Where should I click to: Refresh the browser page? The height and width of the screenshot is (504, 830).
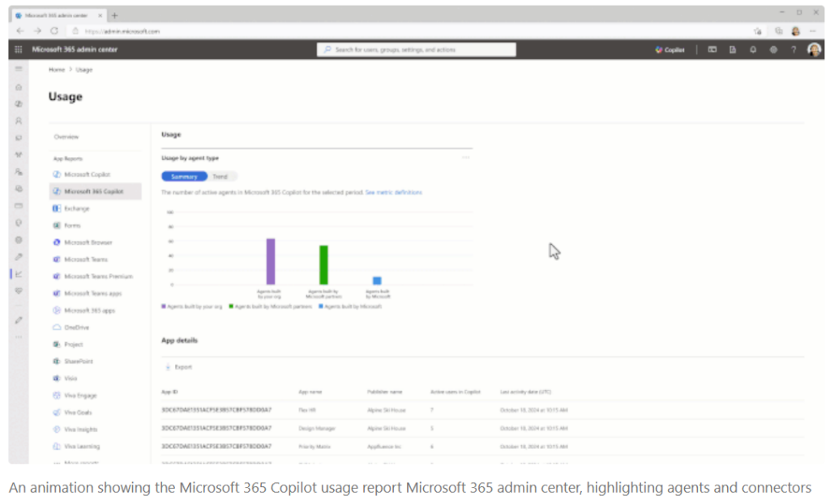(54, 31)
